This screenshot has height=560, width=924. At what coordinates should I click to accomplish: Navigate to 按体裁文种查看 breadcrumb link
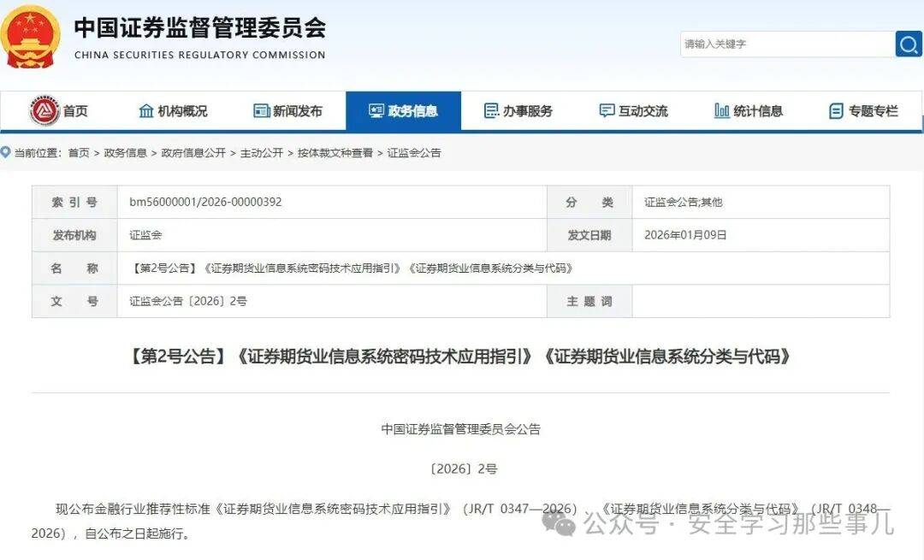[x=335, y=153]
